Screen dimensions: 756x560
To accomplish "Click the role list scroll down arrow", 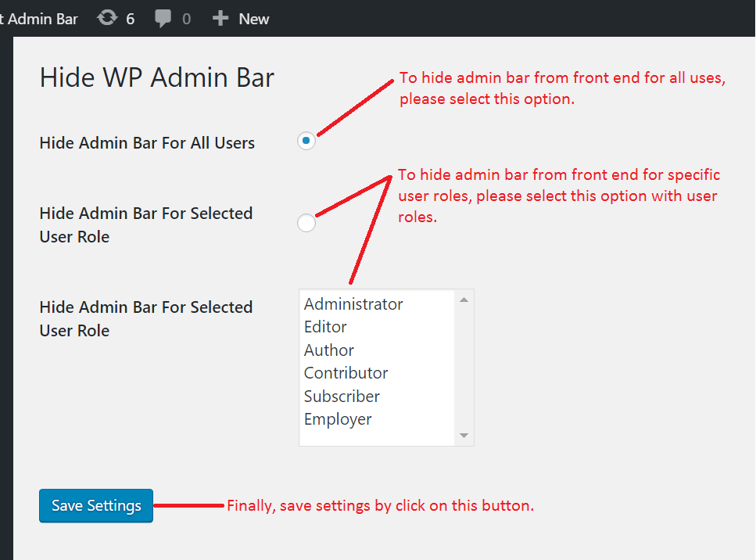I will [x=464, y=436].
